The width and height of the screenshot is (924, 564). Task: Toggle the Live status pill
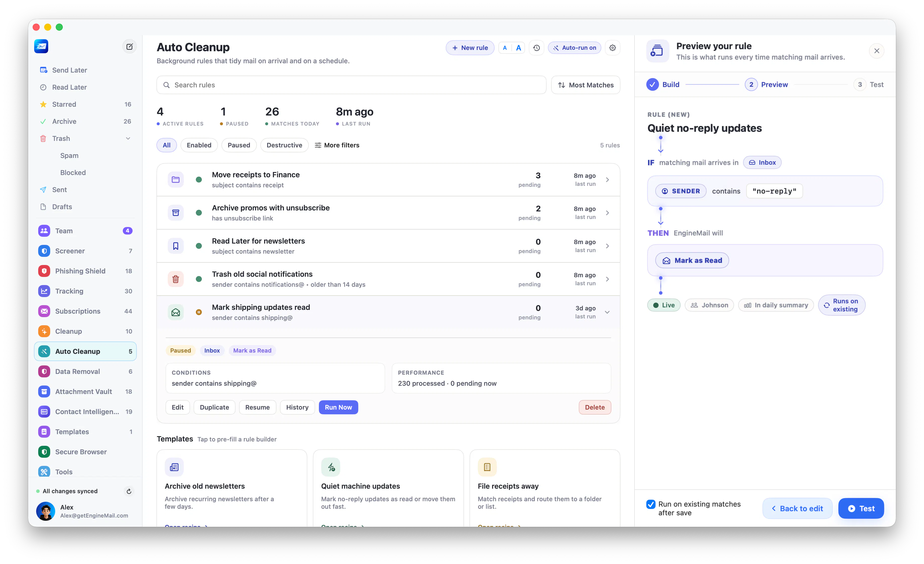[664, 305]
